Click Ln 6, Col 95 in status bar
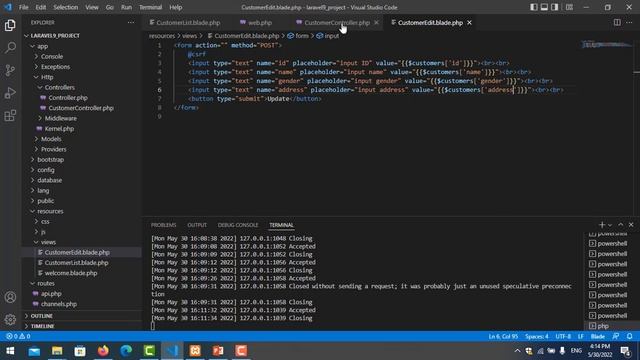Viewport: 640px width, 360px height. 503,336
